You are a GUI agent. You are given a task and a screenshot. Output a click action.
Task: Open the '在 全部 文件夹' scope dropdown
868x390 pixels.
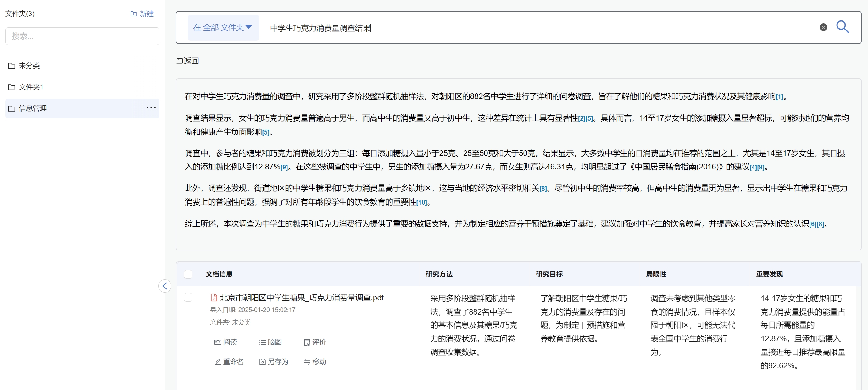click(223, 27)
